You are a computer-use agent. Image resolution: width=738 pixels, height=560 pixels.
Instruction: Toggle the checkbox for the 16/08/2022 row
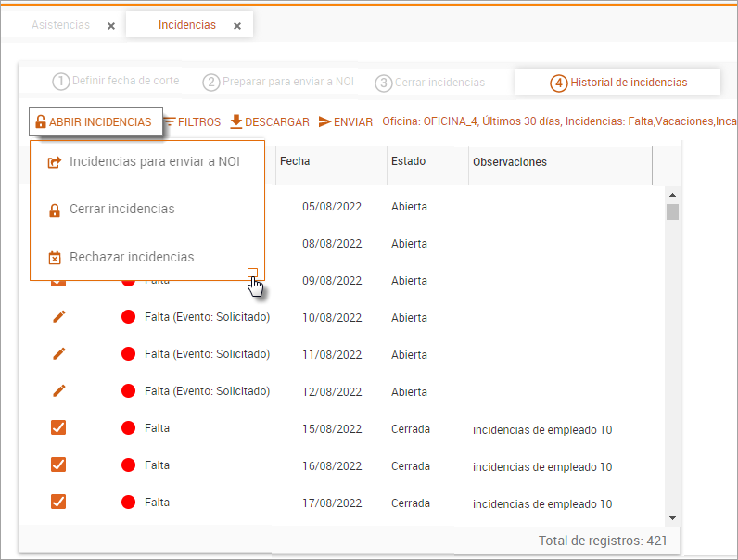[58, 465]
